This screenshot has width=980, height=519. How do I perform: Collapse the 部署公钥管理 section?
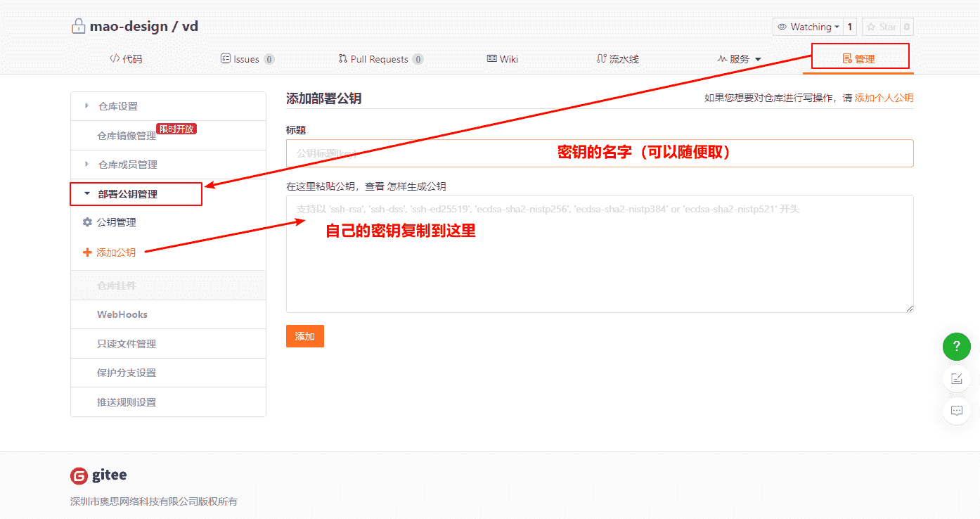(x=87, y=194)
